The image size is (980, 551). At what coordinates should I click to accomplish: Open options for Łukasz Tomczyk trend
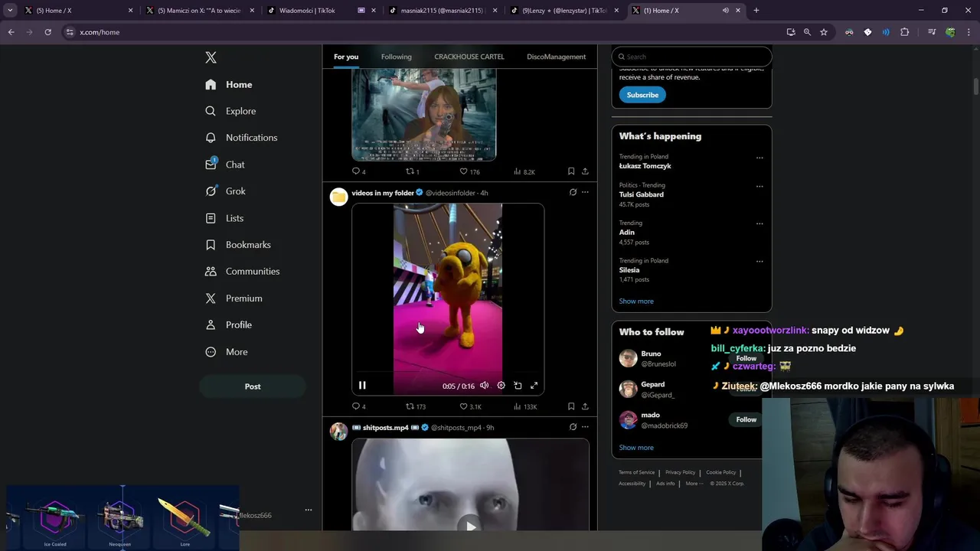coord(759,158)
